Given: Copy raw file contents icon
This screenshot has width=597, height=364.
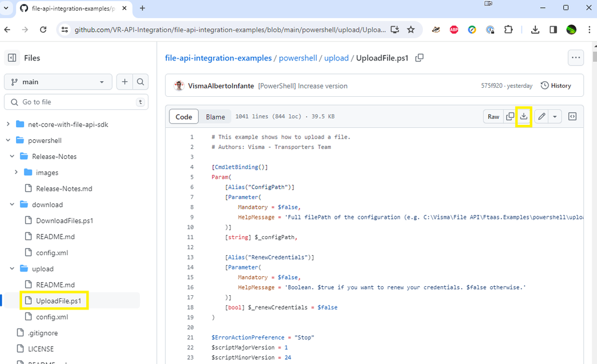Looking at the screenshot, I should coord(510,117).
